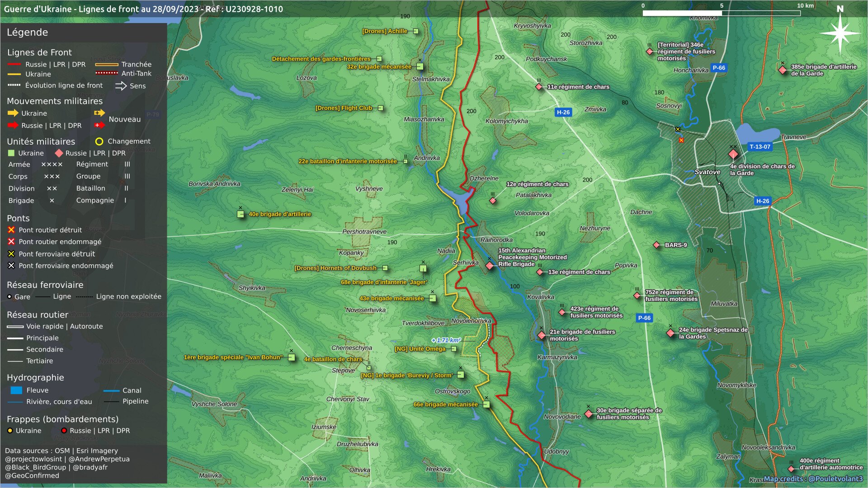Click the @projectowlosint source handle
The image size is (868, 488).
pyautogui.click(x=33, y=459)
